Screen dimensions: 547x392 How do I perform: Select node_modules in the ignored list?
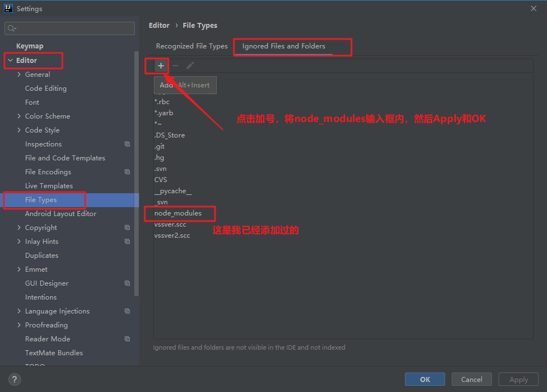click(178, 213)
